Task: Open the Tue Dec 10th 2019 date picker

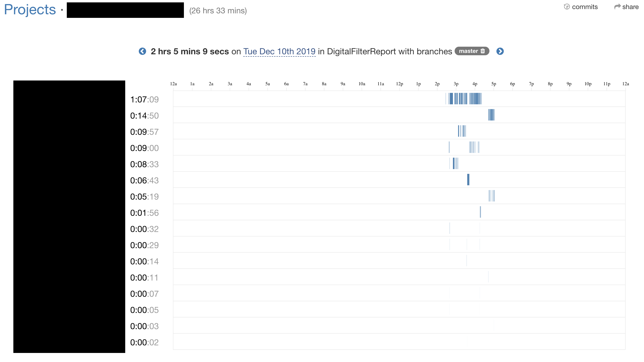Action: click(279, 51)
